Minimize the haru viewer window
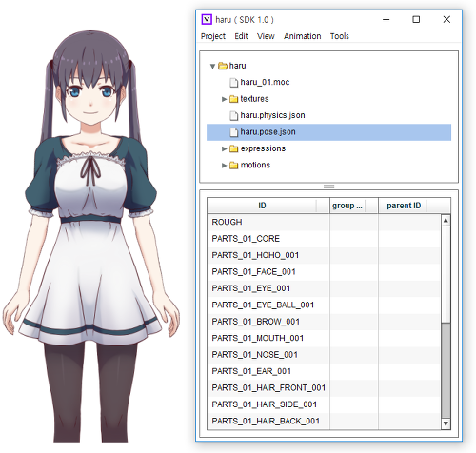Screen dimensions: 476x453 tap(386, 20)
